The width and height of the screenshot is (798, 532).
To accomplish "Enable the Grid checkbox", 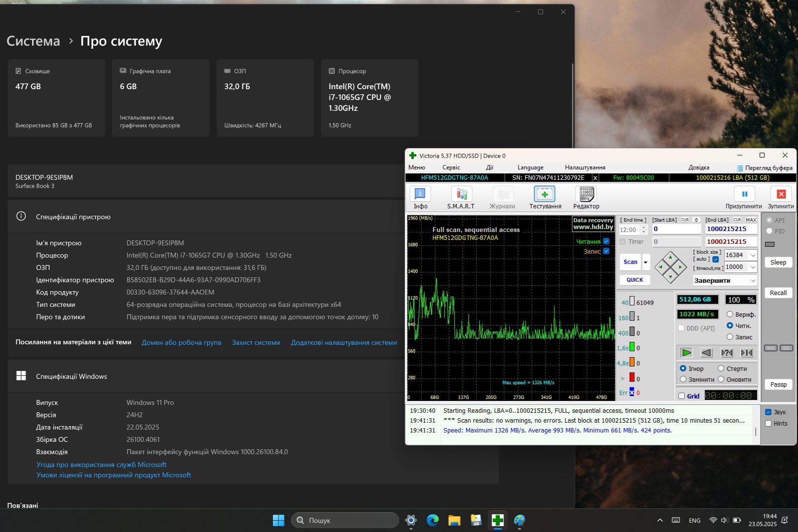I will tap(682, 396).
